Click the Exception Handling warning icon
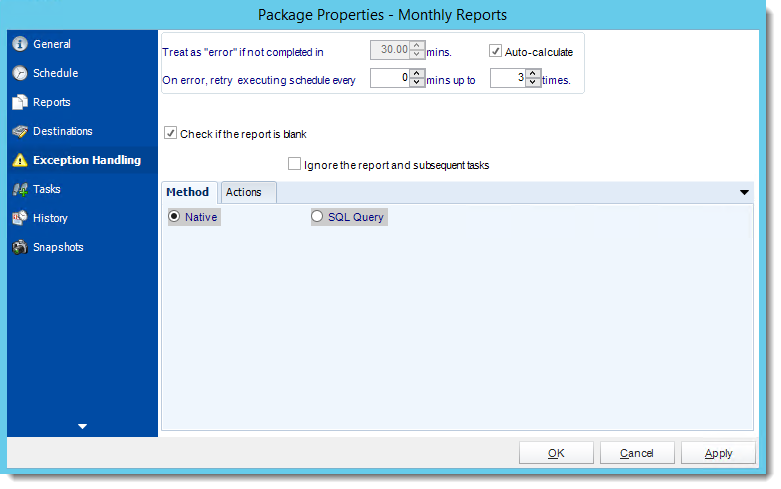The width and height of the screenshot is (781, 489). point(20,160)
